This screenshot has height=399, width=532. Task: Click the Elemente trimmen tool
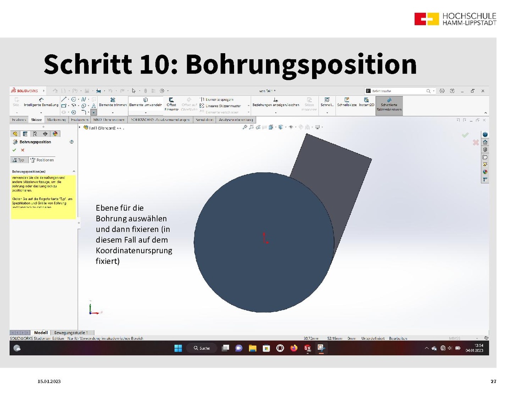pyautogui.click(x=113, y=102)
